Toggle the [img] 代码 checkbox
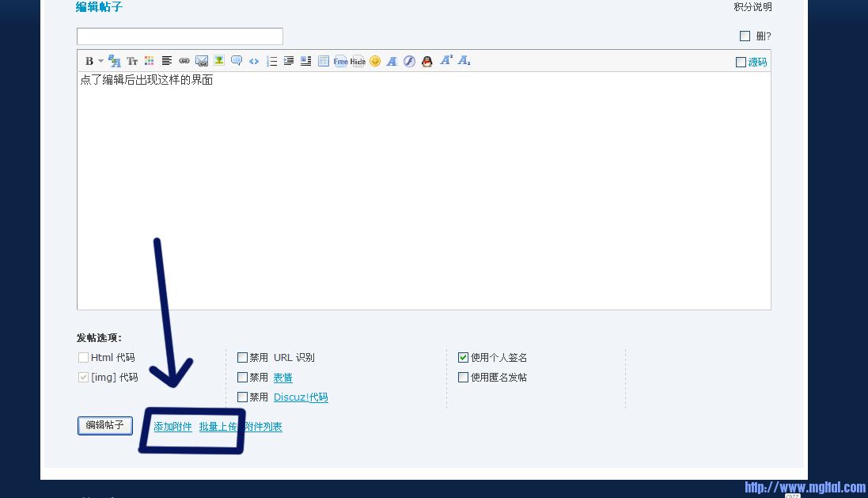 click(x=84, y=377)
